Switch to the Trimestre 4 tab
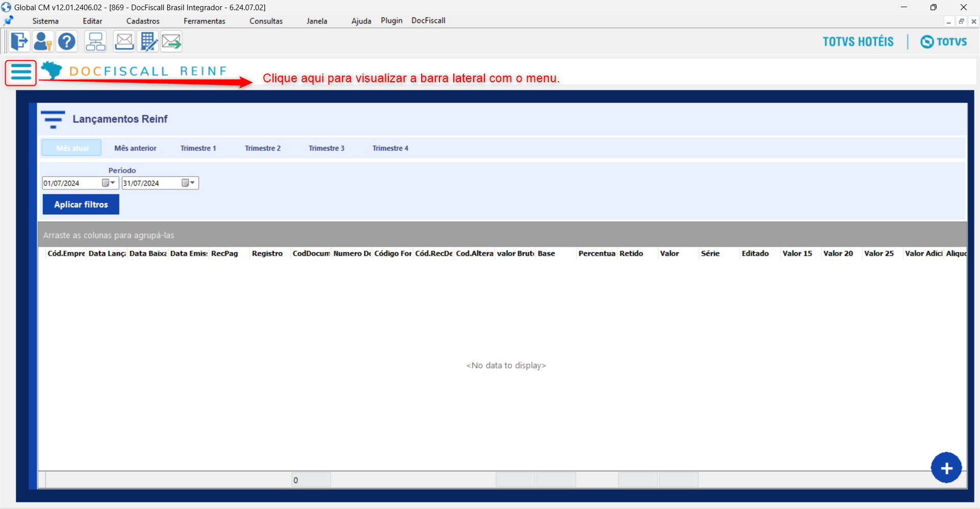 pyautogui.click(x=390, y=148)
